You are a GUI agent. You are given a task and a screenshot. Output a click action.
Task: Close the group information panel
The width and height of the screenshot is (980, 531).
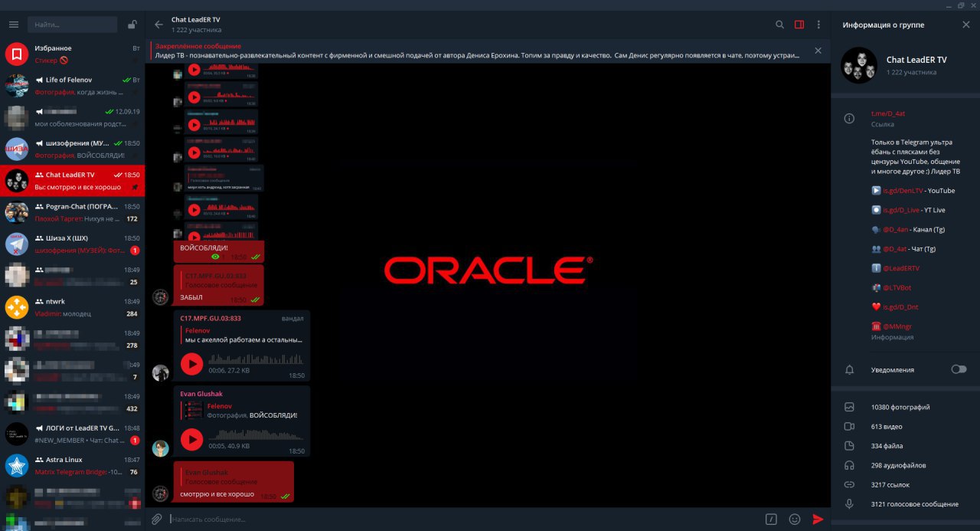click(965, 25)
